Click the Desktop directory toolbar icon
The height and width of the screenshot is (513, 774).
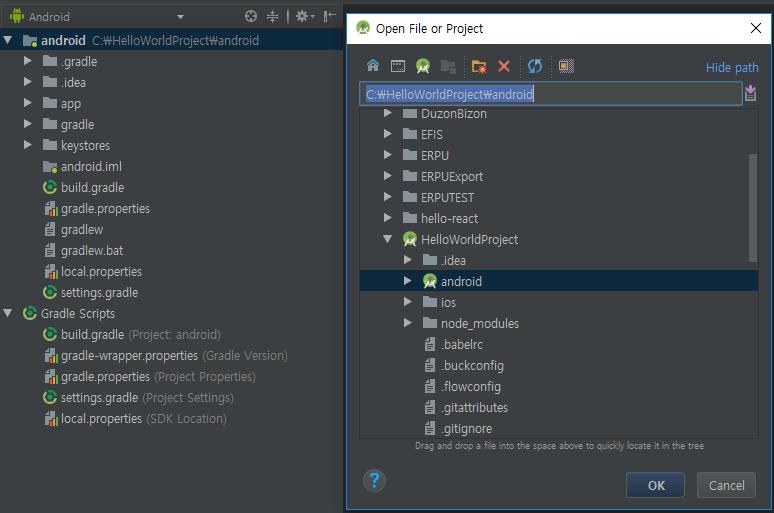tap(398, 66)
